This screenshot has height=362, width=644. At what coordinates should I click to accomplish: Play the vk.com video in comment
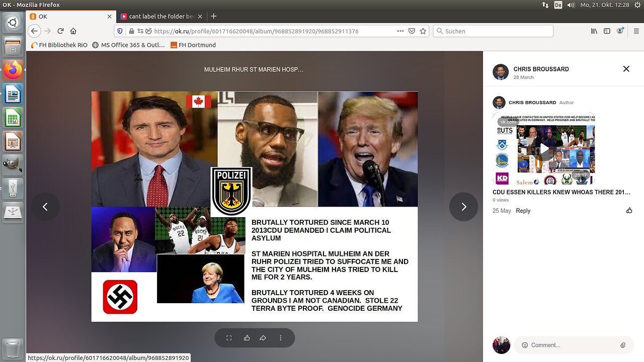(544, 148)
